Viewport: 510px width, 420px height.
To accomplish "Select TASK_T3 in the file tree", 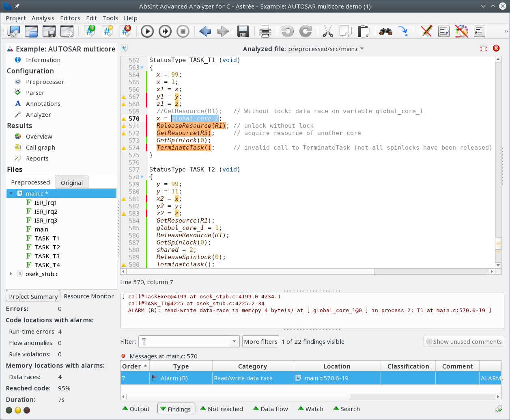I will pos(47,256).
